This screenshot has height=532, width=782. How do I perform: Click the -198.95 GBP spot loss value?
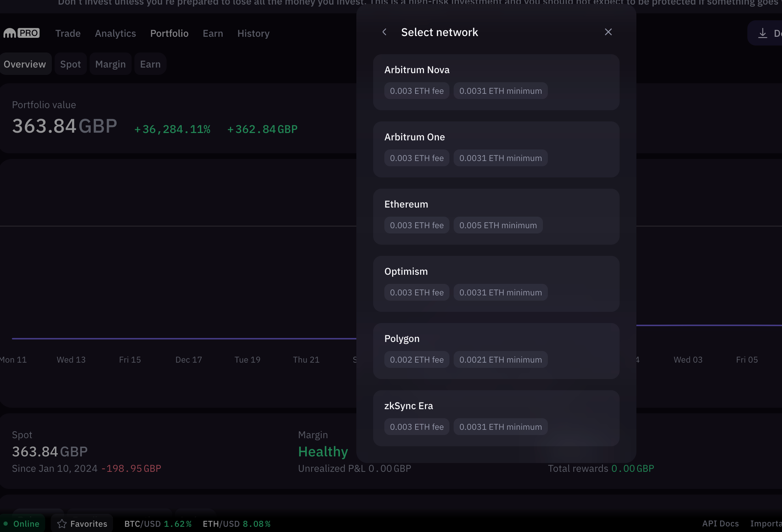point(131,469)
